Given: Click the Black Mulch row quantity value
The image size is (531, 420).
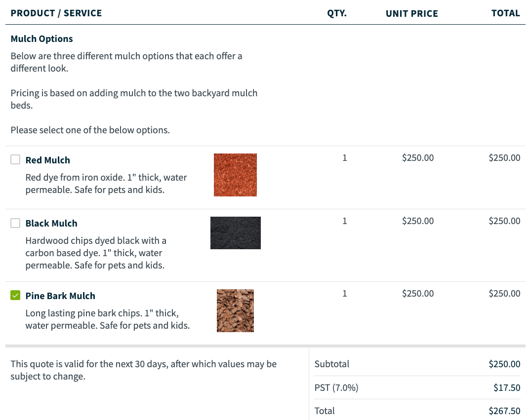Looking at the screenshot, I should point(345,221).
